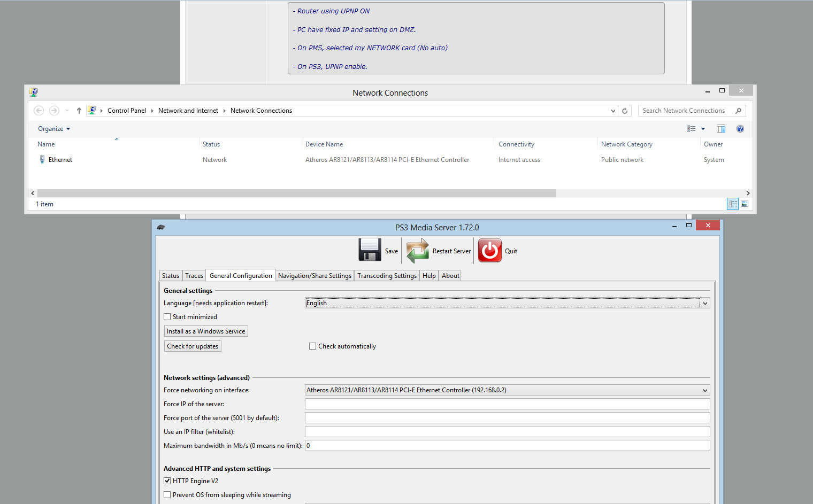Click the search magnifier in Network Connections
The height and width of the screenshot is (504, 813).
click(739, 111)
